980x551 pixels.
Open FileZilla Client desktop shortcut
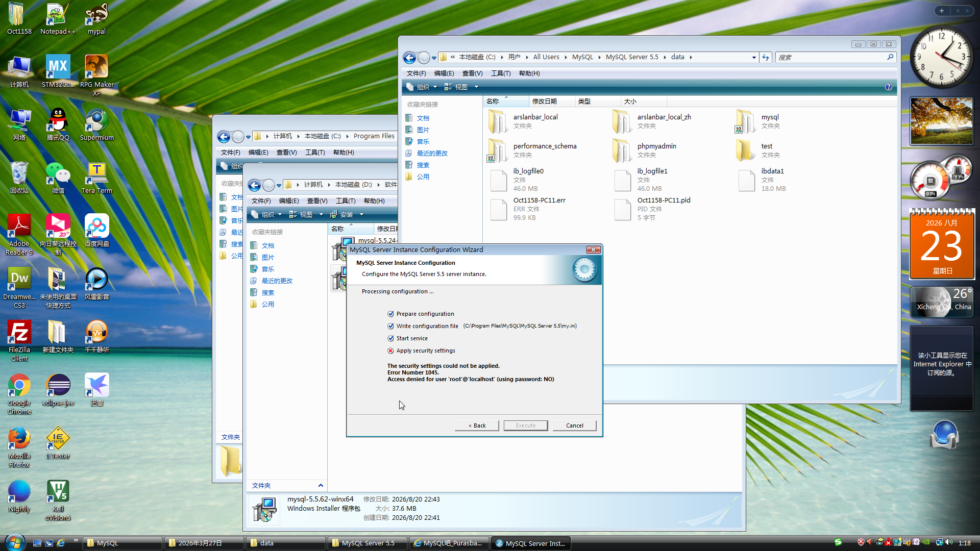click(19, 341)
